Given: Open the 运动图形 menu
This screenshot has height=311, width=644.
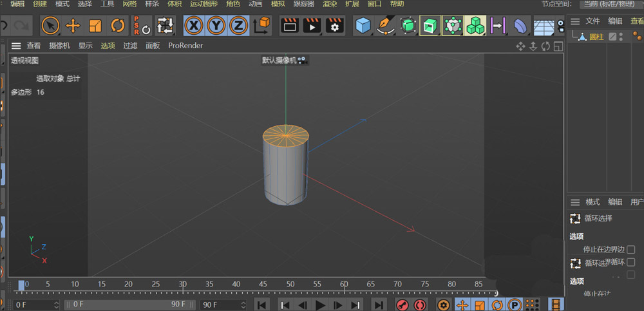Looking at the screenshot, I should click(204, 4).
